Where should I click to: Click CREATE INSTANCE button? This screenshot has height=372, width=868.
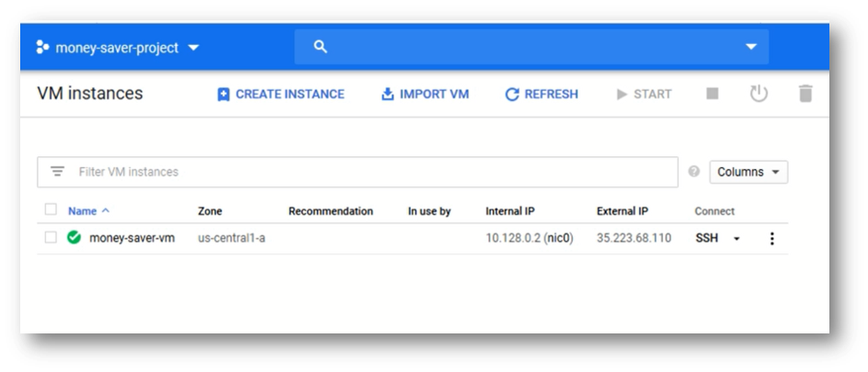[280, 95]
